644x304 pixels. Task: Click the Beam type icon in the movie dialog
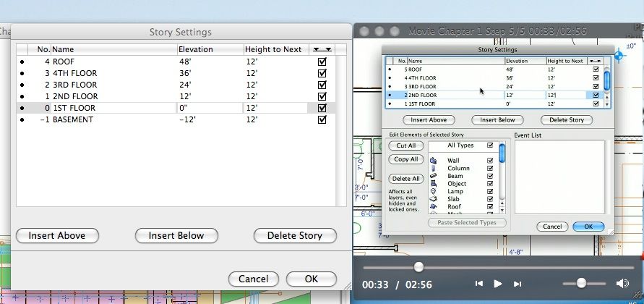[433, 176]
